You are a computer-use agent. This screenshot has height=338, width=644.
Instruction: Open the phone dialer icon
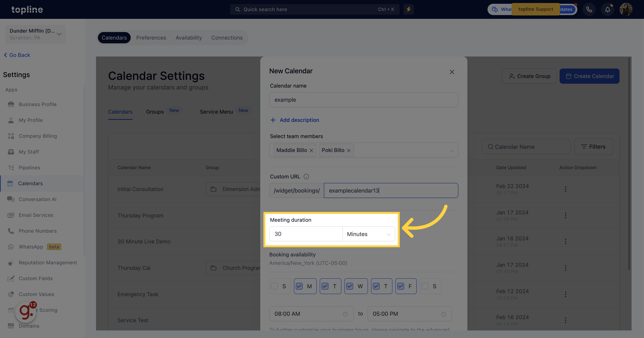click(x=589, y=9)
